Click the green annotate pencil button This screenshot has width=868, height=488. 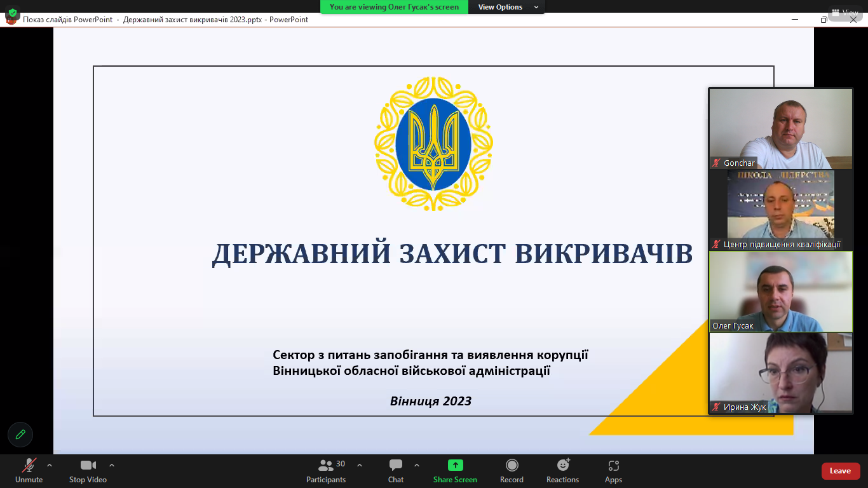point(20,435)
